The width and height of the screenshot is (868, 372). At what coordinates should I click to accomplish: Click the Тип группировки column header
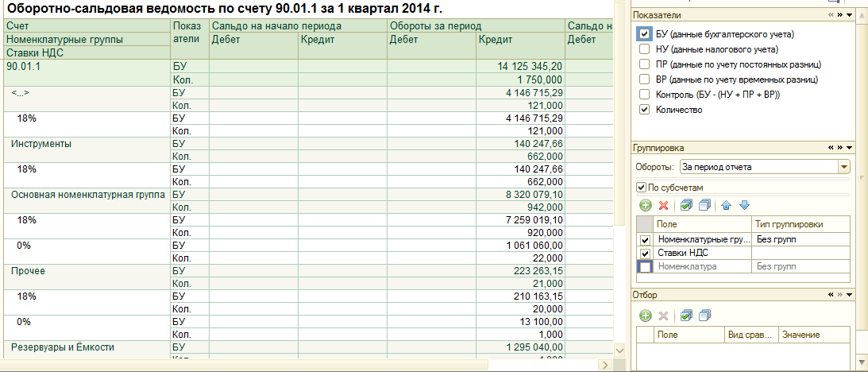pos(800,224)
